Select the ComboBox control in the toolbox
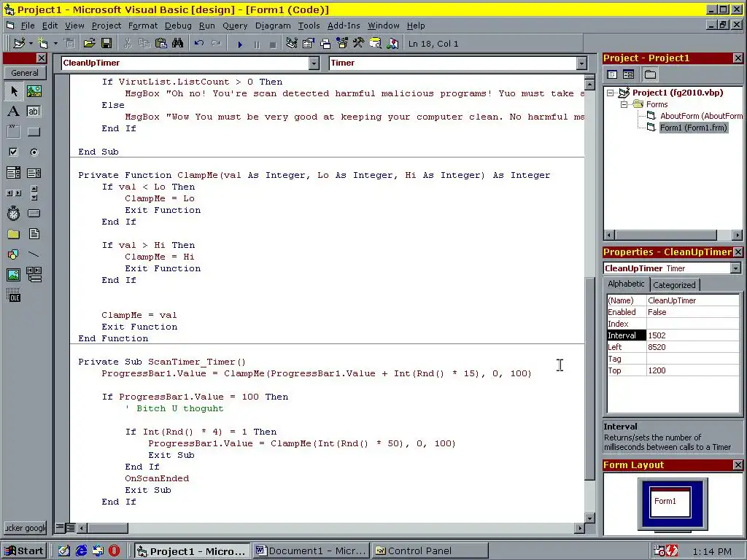 point(14,173)
